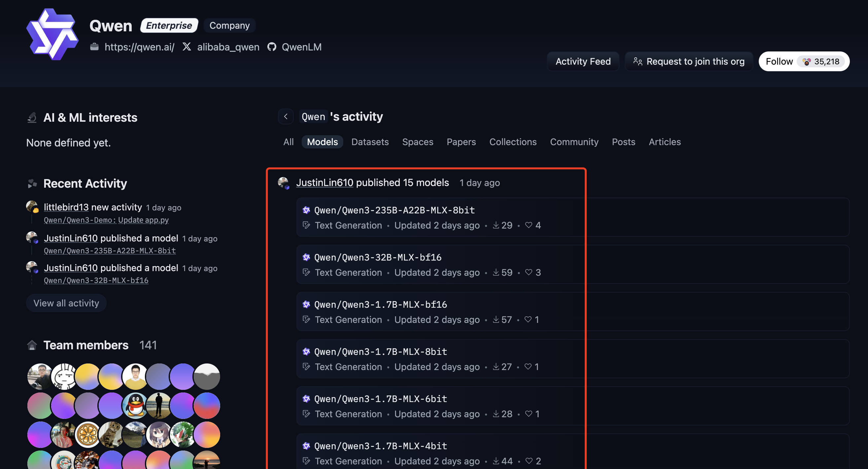Switch to the Papers tab
Image resolution: width=868 pixels, height=469 pixels.
(461, 142)
